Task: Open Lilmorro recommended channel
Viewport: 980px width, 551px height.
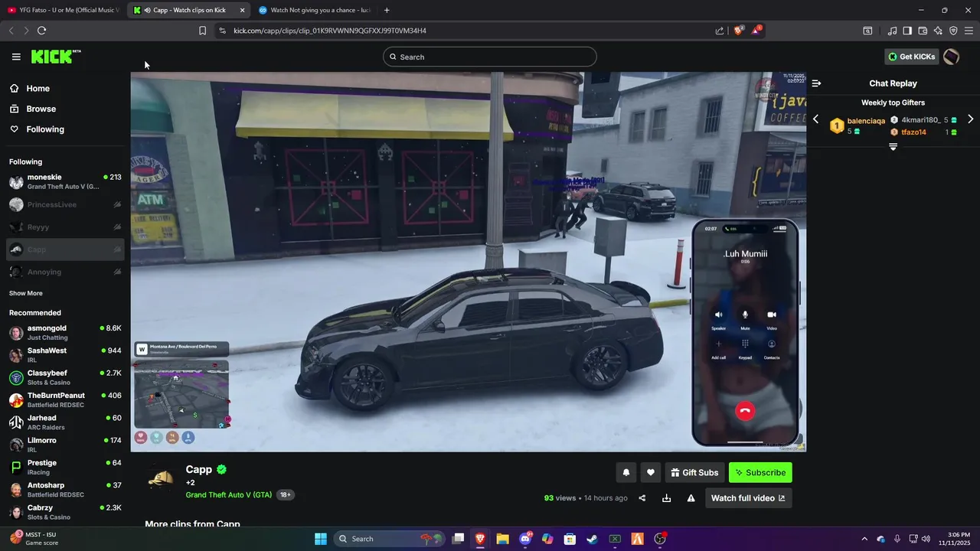Action: point(65,445)
